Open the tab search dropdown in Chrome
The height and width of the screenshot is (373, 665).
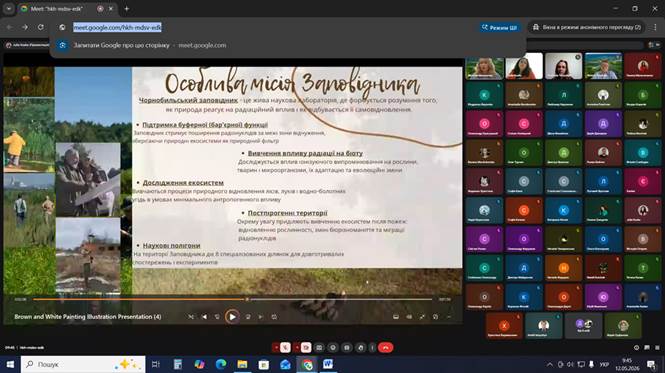8,8
